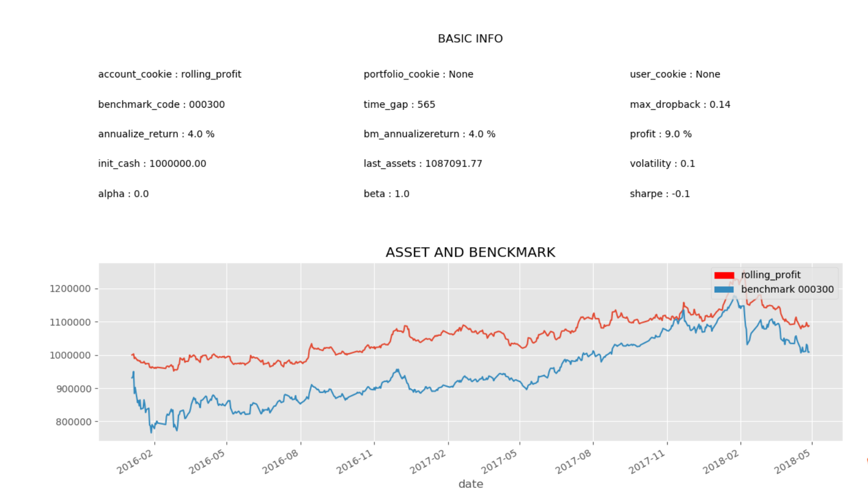Viewport: 868px width, 495px height.
Task: Select 'portfolio_cookie : None' text
Action: pos(418,75)
